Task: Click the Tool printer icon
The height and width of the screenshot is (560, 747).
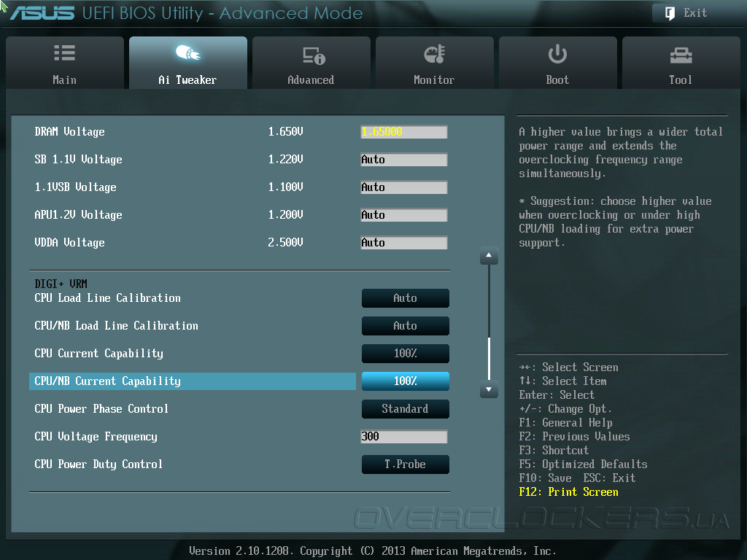Action: pyautogui.click(x=681, y=55)
